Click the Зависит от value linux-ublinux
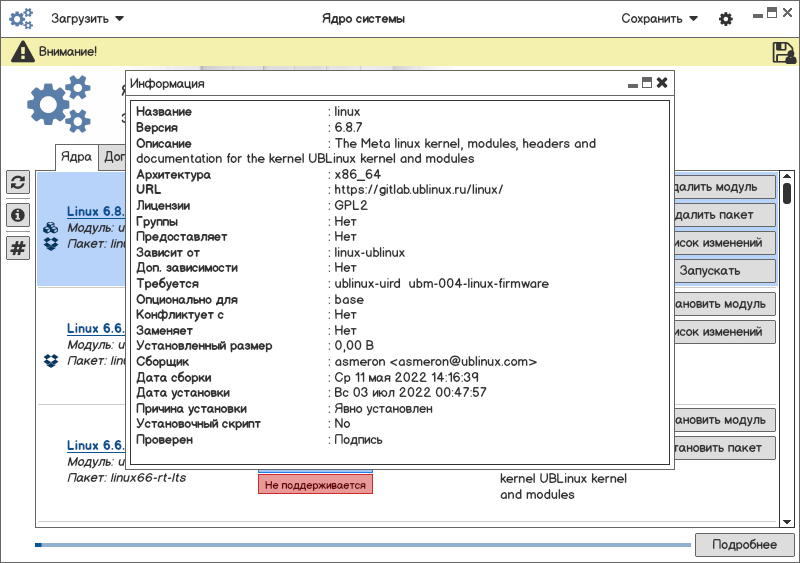The image size is (800, 563). (x=369, y=253)
